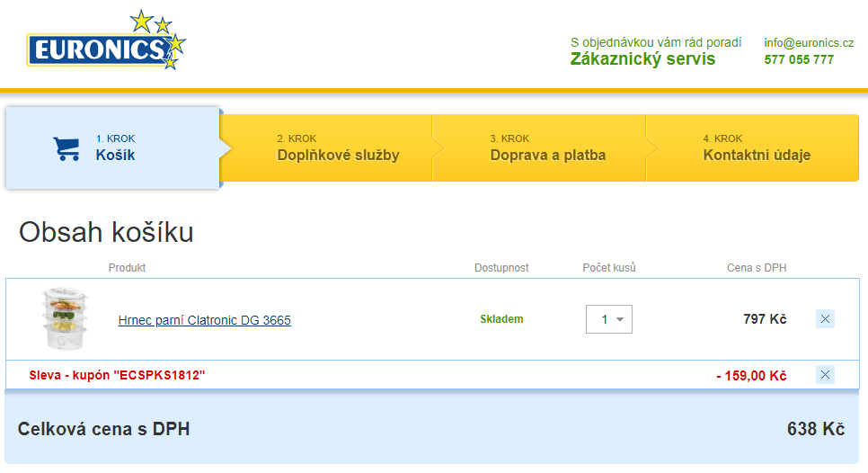
Task: Click the Euronics logo
Action: tap(106, 40)
